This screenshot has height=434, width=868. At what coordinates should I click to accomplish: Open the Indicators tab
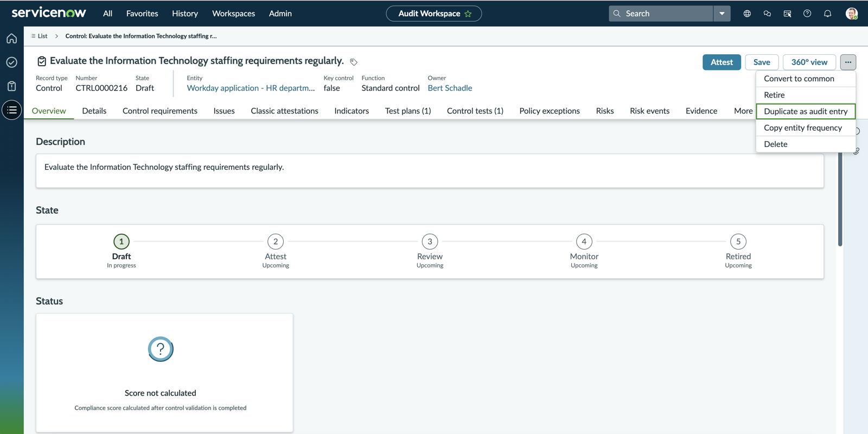(x=352, y=111)
